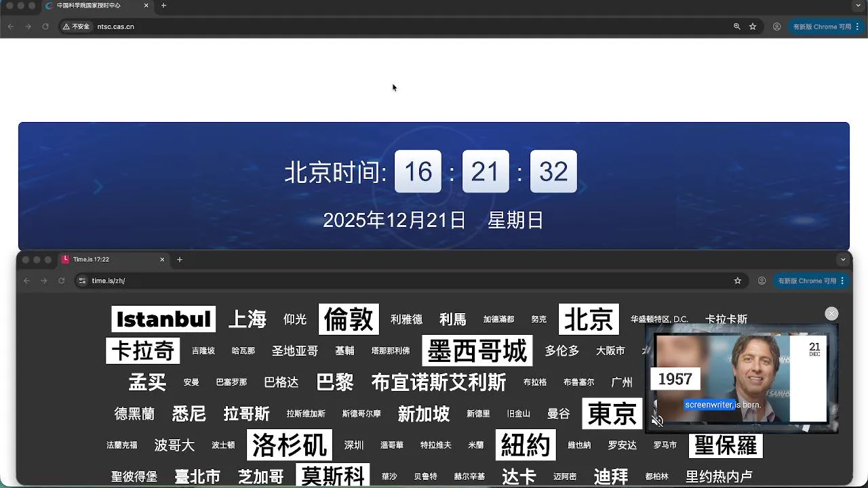Screen dimensions: 868x488
Task: Open the 紐約 city link
Action: 526,445
